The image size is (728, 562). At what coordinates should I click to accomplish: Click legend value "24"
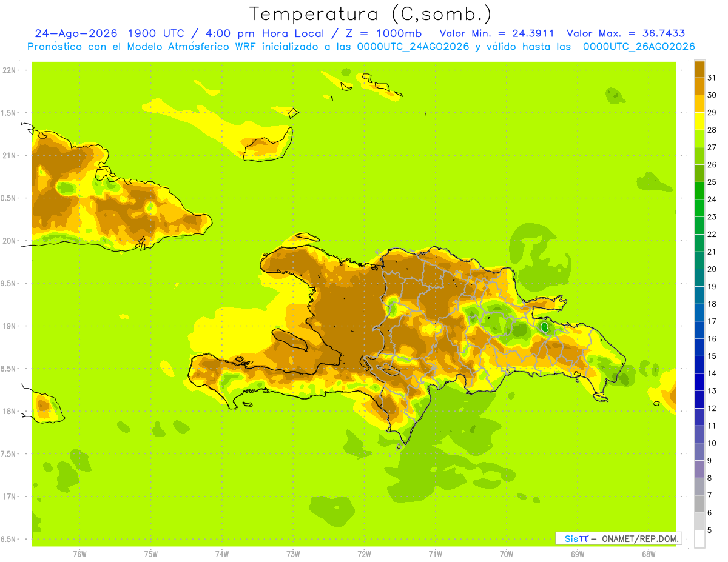[x=712, y=199]
